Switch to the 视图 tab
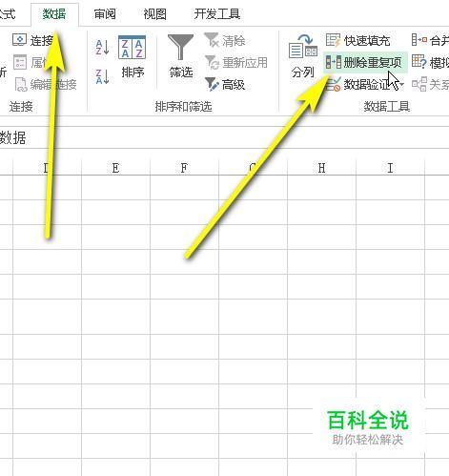Screen dimensions: 449x476 pos(154,14)
